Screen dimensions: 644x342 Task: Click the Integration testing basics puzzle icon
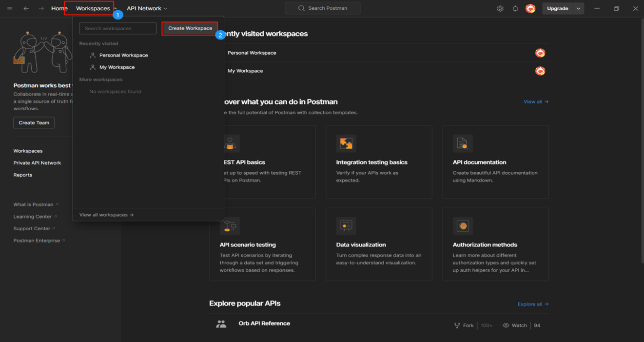pos(346,143)
